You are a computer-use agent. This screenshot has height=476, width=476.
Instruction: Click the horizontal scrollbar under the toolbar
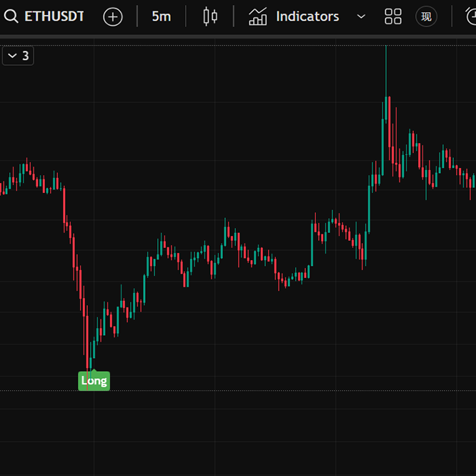[238, 36]
